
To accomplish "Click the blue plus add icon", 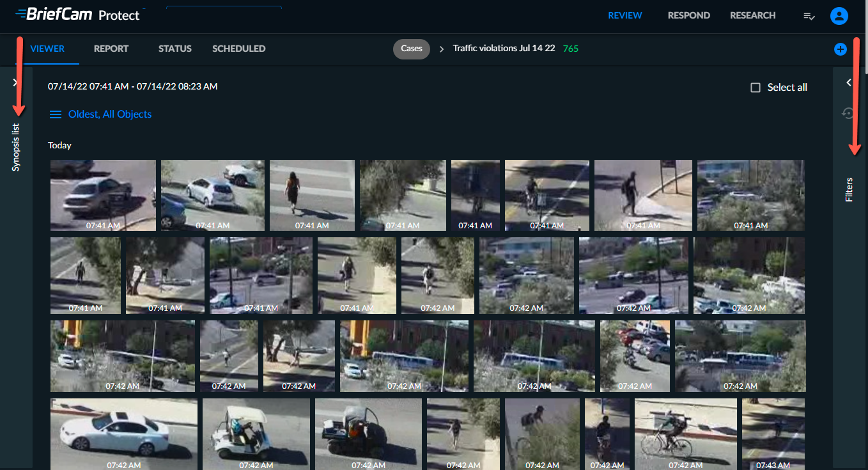I will [x=841, y=49].
